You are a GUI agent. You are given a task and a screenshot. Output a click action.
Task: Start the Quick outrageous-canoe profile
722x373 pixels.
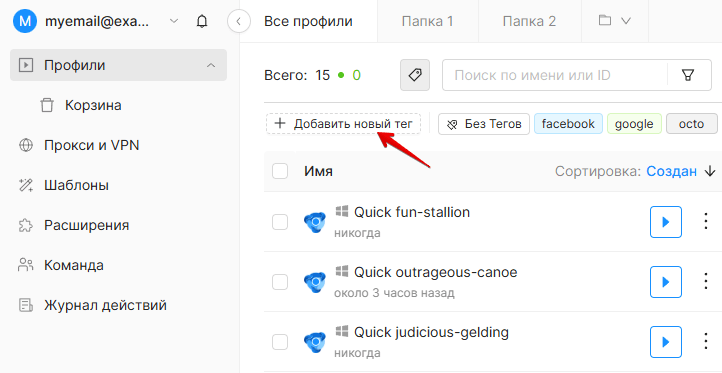pos(666,282)
